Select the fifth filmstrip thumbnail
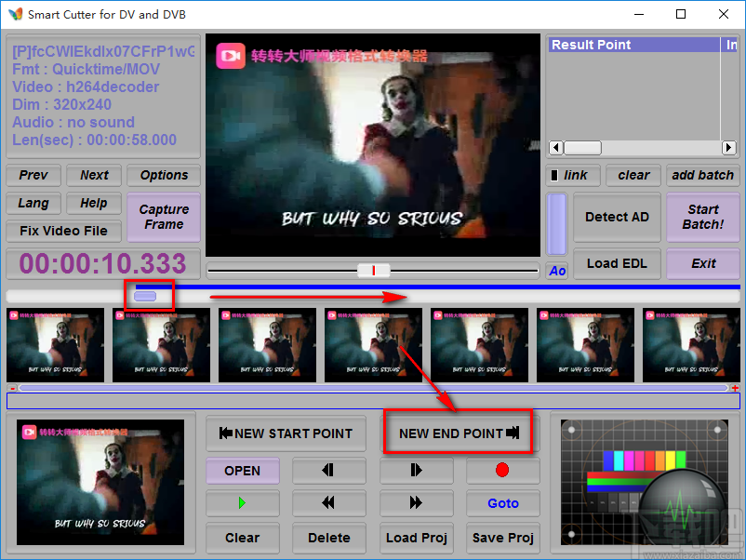 [x=480, y=345]
